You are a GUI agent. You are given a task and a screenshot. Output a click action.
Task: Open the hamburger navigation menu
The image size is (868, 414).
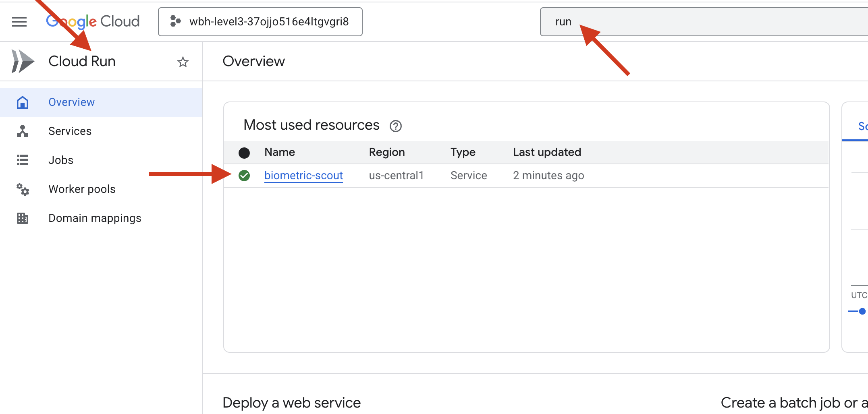[x=19, y=22]
